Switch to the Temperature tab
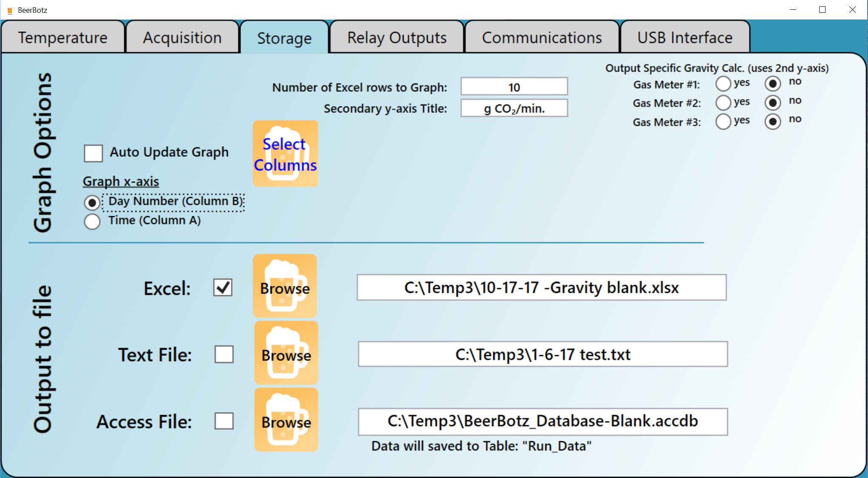 click(x=63, y=37)
